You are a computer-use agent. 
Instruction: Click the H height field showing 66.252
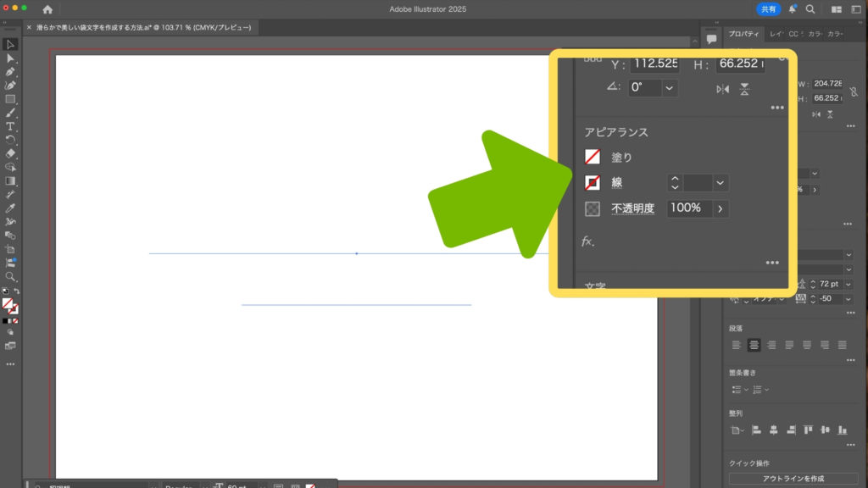point(831,98)
